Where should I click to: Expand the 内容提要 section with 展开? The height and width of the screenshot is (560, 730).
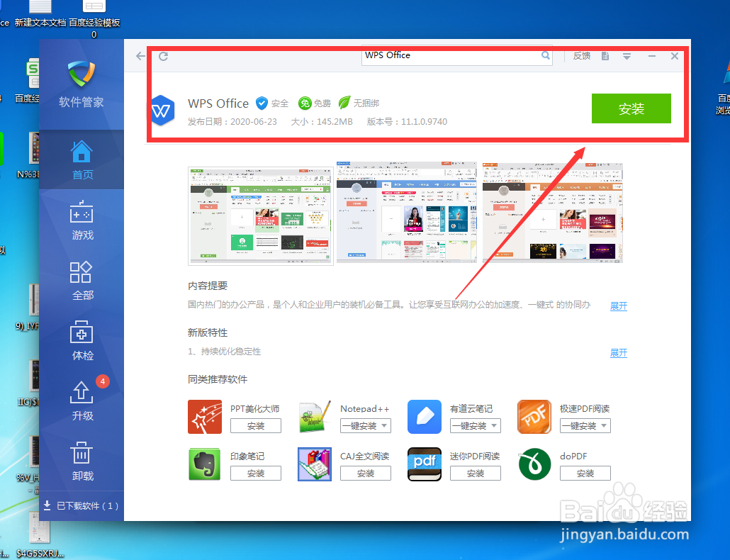(x=618, y=306)
